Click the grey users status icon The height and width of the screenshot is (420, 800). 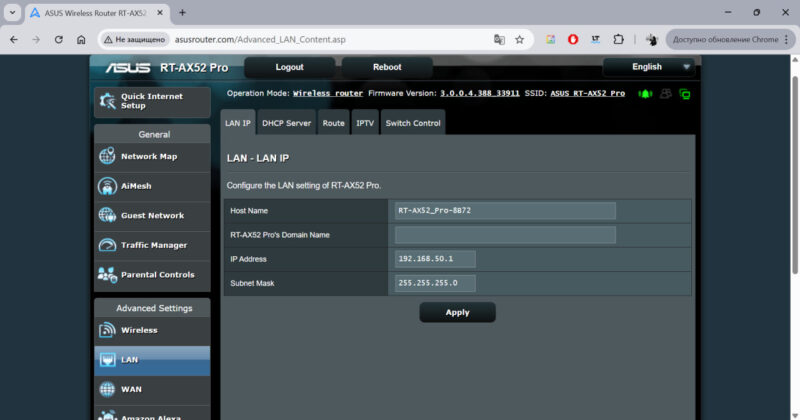pyautogui.click(x=665, y=94)
